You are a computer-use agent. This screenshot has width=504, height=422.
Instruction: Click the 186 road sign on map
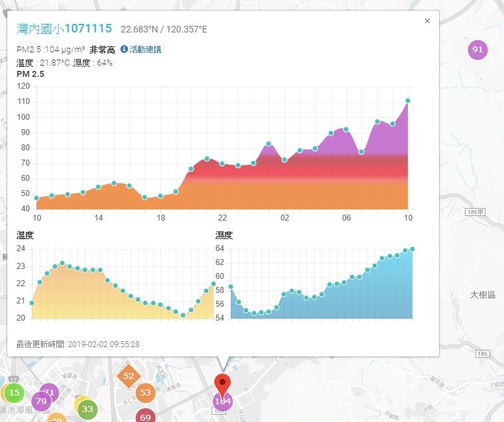483,354
